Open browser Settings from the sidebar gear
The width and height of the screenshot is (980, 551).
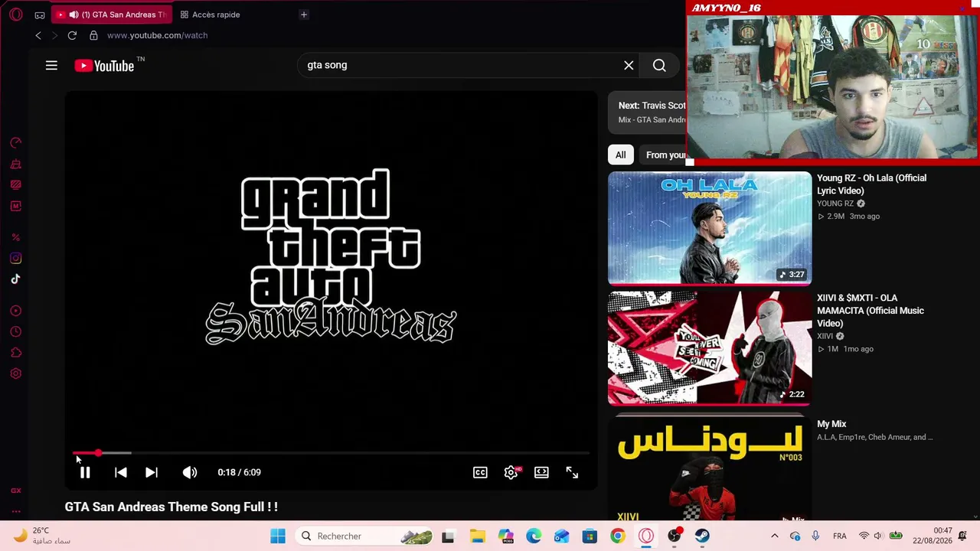[15, 373]
